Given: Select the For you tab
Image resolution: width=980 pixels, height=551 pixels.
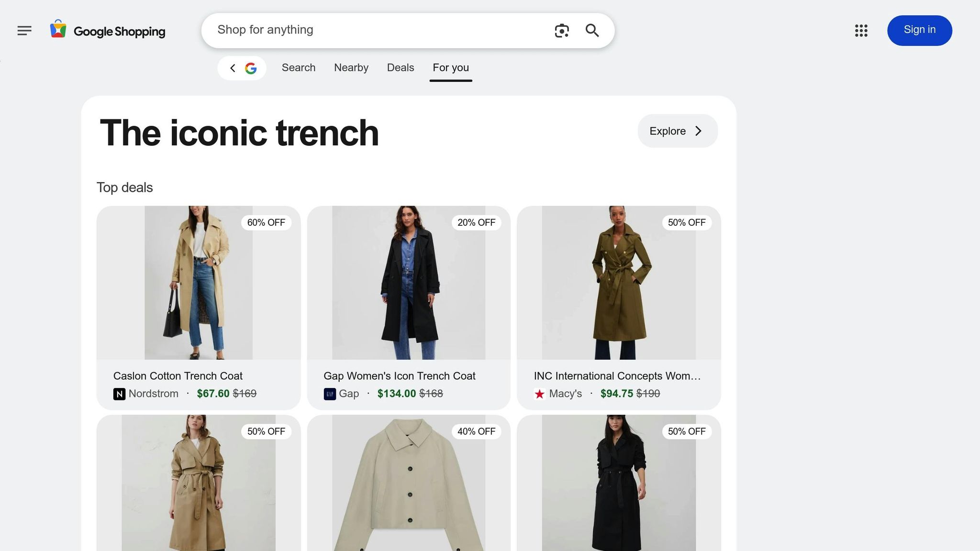Looking at the screenshot, I should tap(451, 68).
